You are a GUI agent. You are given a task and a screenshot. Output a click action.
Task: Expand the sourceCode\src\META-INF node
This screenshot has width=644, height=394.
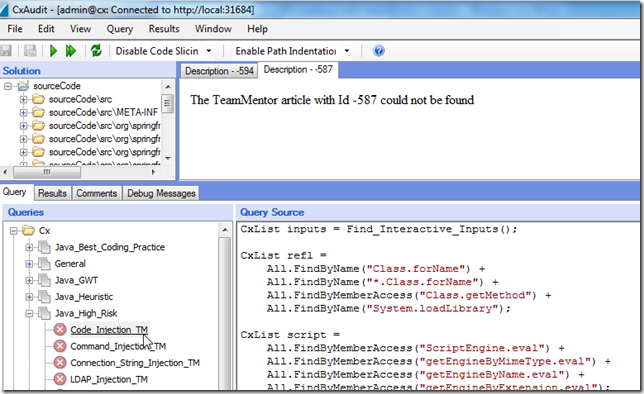pos(23,112)
